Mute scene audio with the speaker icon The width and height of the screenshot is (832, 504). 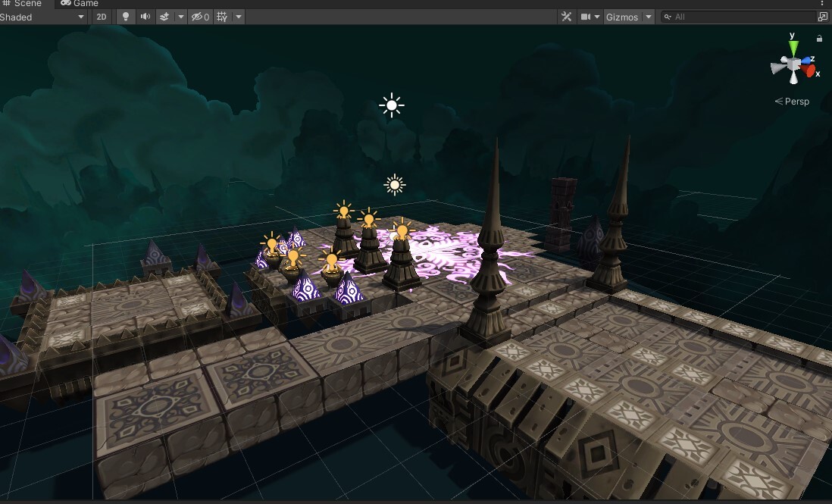coord(144,17)
